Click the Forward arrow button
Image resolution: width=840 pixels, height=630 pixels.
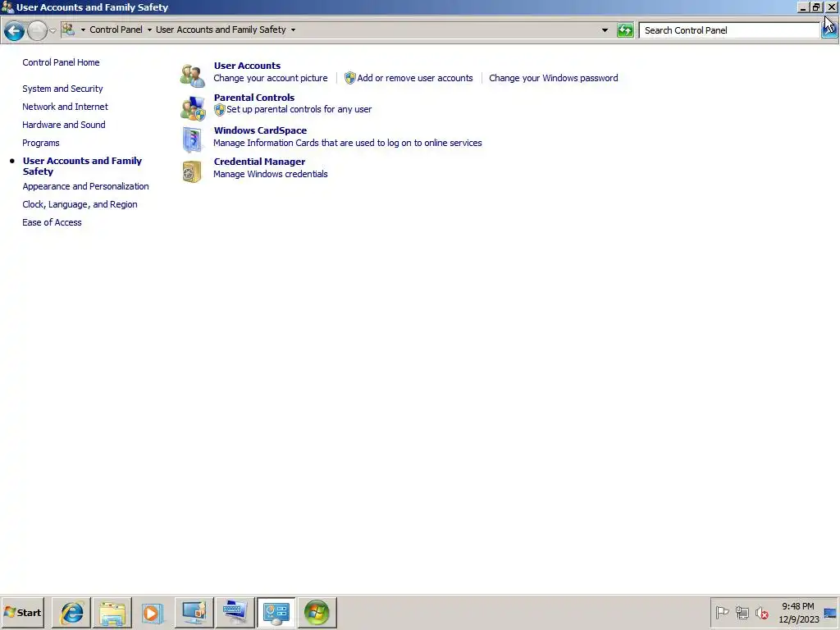coord(37,30)
